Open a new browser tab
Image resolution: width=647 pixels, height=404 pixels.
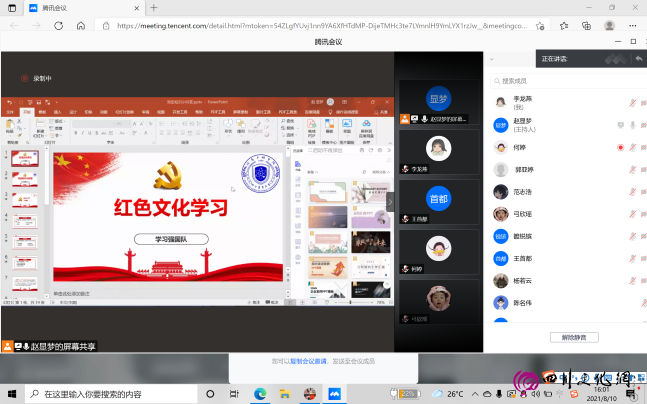[154, 7]
